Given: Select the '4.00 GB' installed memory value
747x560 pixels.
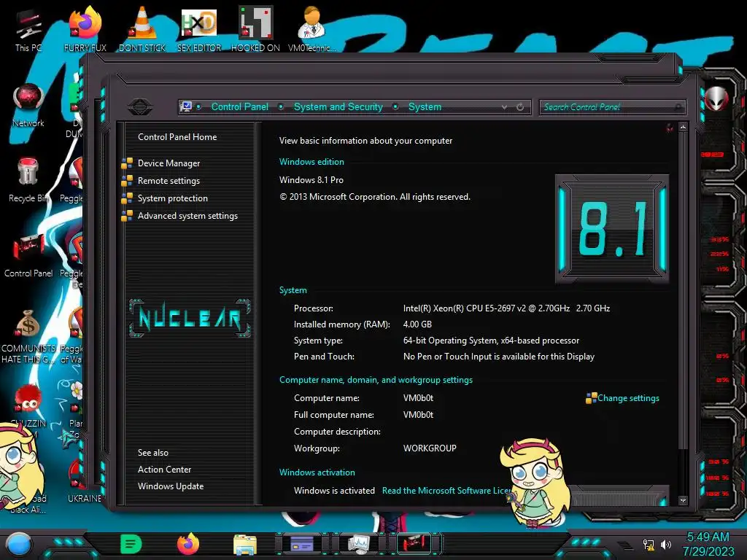Looking at the screenshot, I should 417,324.
